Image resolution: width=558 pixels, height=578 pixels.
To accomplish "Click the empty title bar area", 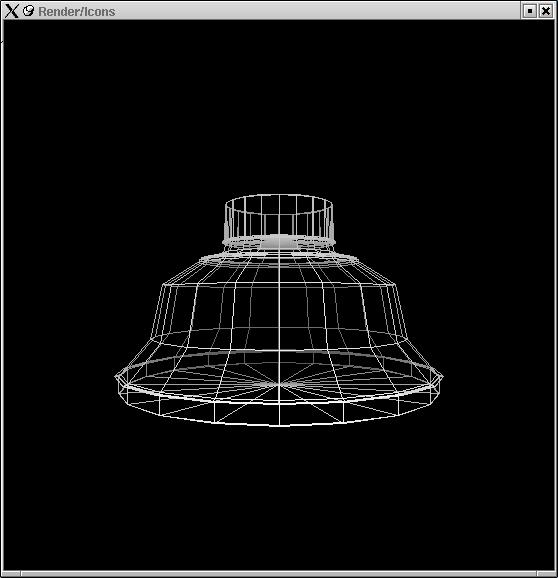I will tap(317, 11).
